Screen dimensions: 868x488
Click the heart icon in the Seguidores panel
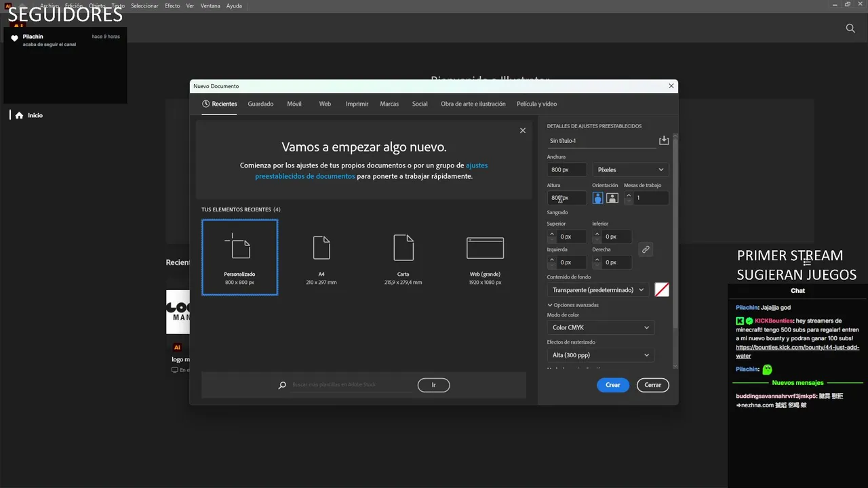click(14, 39)
